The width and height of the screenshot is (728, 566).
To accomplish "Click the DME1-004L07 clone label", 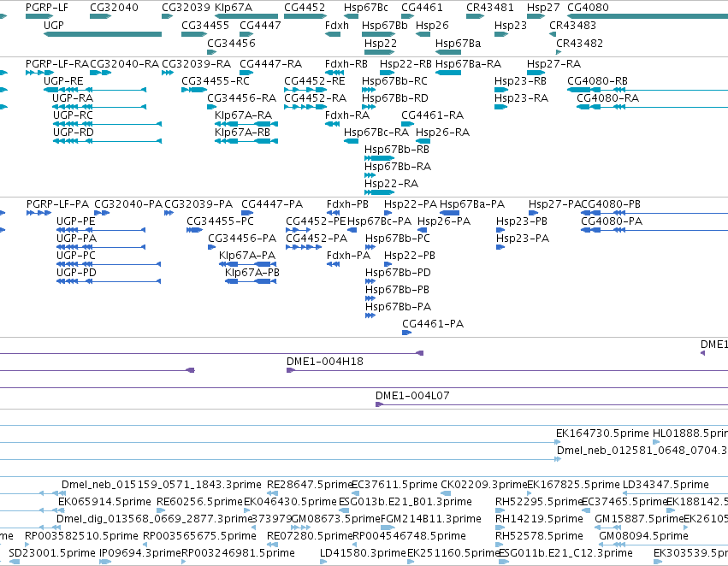I will pyautogui.click(x=412, y=396).
